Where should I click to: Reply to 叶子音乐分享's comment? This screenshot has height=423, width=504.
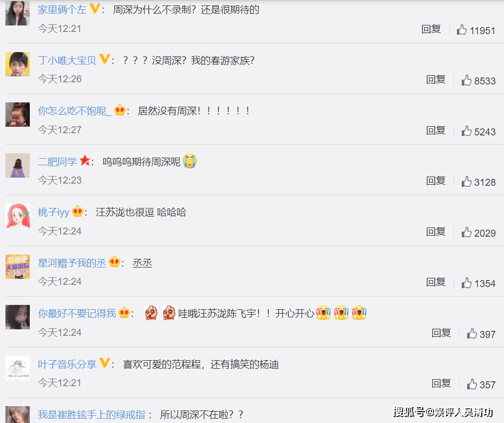pos(441,384)
